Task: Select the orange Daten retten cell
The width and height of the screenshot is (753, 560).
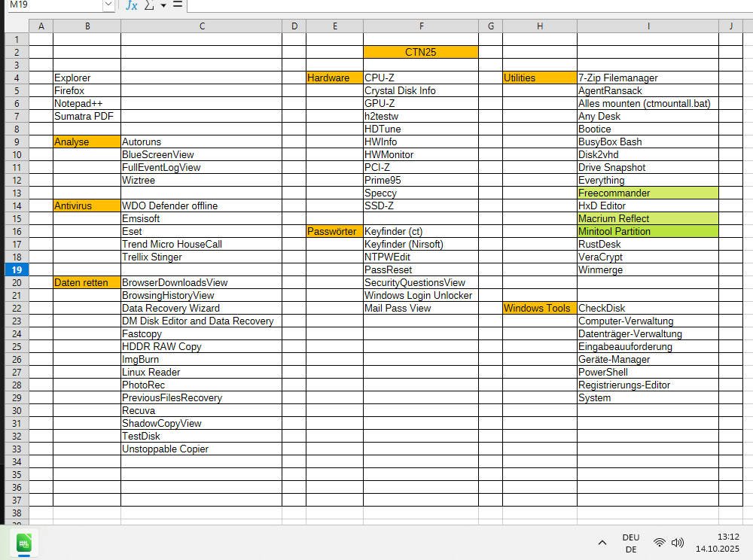Action: tap(87, 283)
